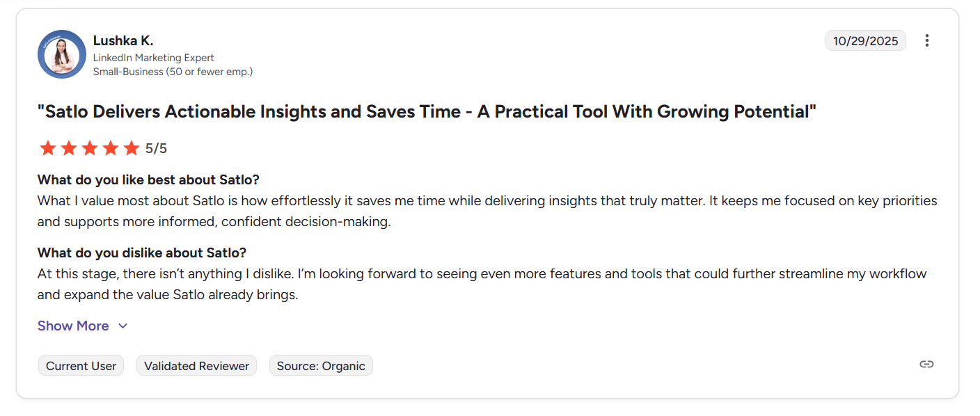Click the 5/5 rating score text
Viewport: 980px width, 416px height.
[155, 147]
